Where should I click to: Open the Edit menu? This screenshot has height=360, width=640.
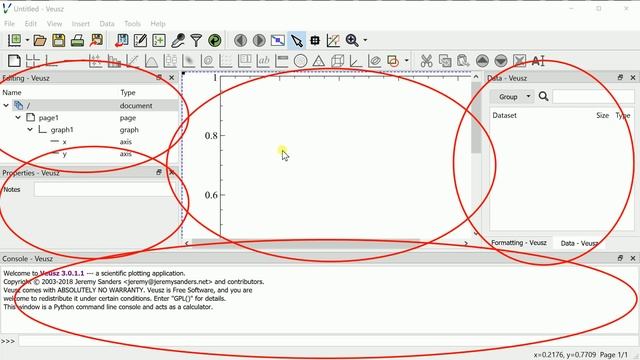click(x=31, y=24)
